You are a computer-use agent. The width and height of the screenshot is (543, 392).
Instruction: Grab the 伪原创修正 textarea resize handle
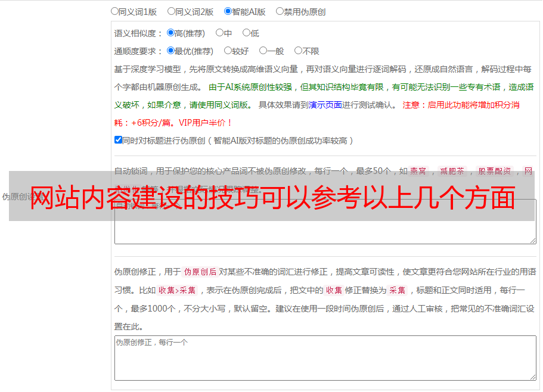coord(533,377)
